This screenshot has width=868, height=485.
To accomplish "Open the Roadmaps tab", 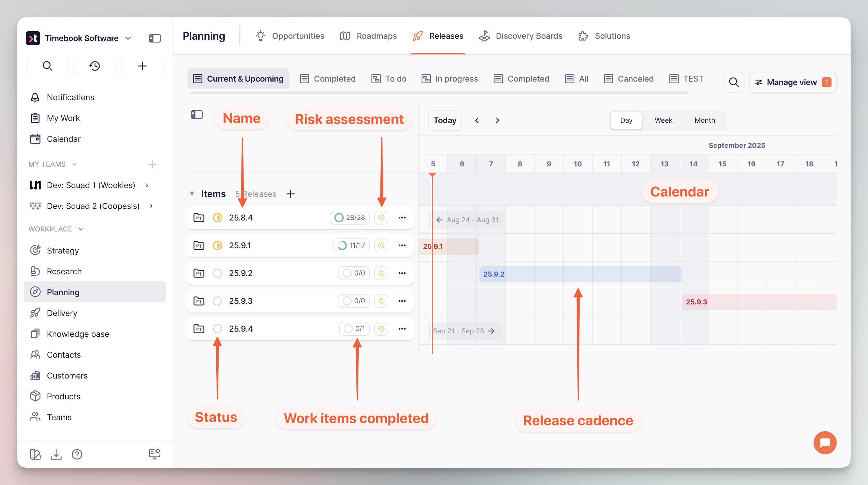I will click(x=368, y=36).
